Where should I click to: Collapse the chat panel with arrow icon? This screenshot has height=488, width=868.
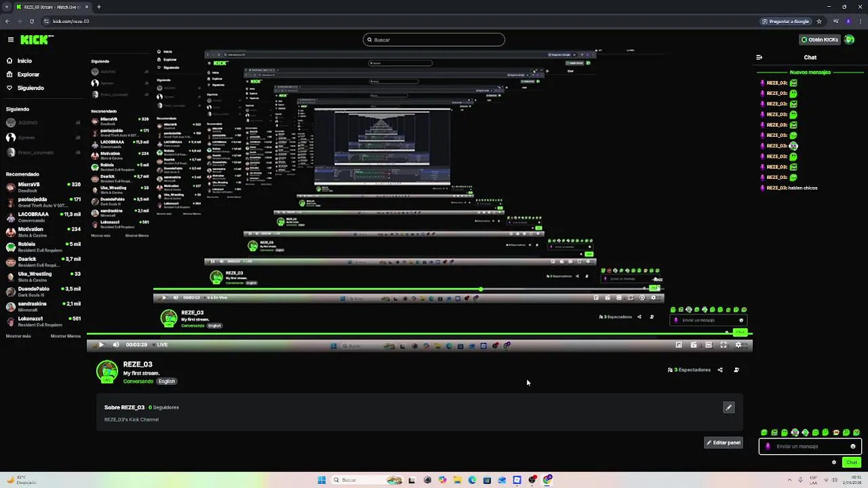(x=759, y=58)
